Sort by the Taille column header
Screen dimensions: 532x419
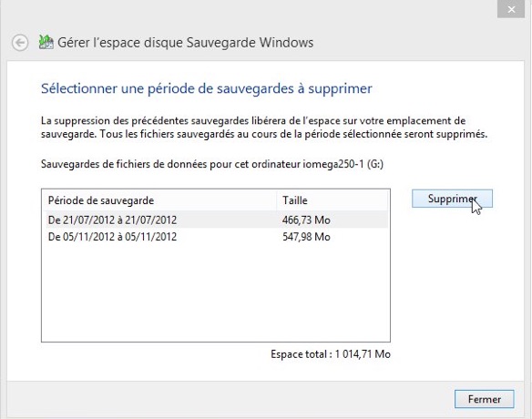pyautogui.click(x=332, y=200)
